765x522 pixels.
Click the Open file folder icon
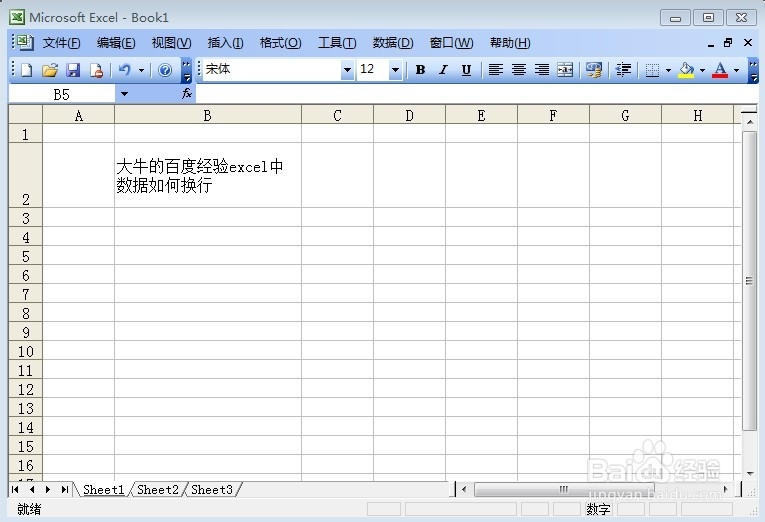pos(50,70)
